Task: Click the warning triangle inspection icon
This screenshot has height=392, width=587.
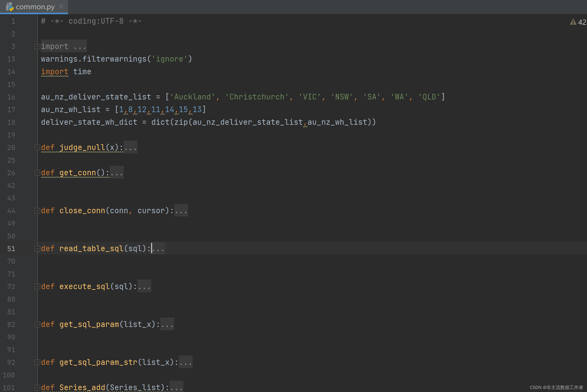Action: 573,22
